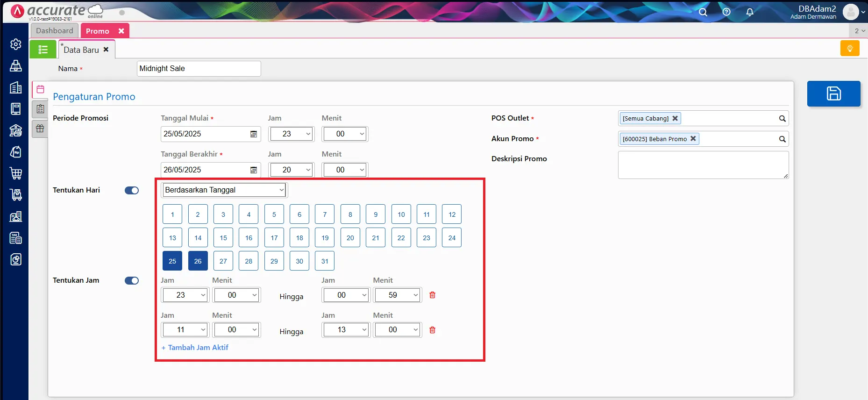The height and width of the screenshot is (400, 868).
Task: Open the notifications bell icon
Action: click(x=750, y=12)
